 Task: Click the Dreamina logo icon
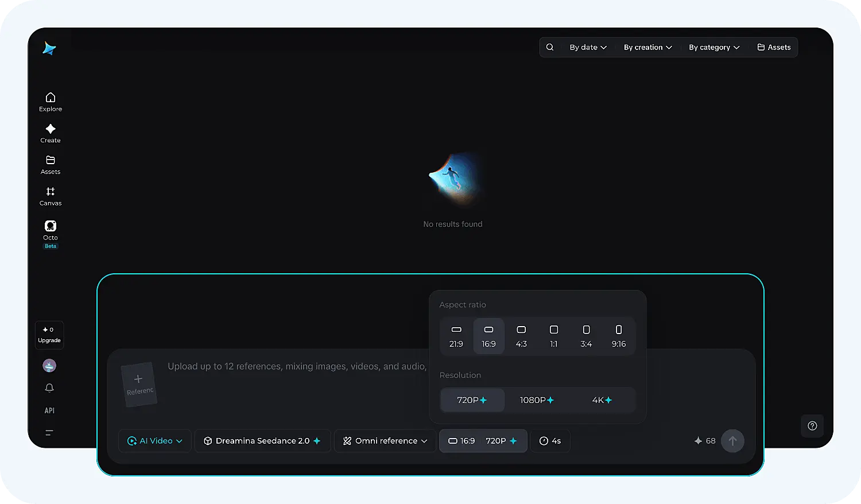[49, 48]
